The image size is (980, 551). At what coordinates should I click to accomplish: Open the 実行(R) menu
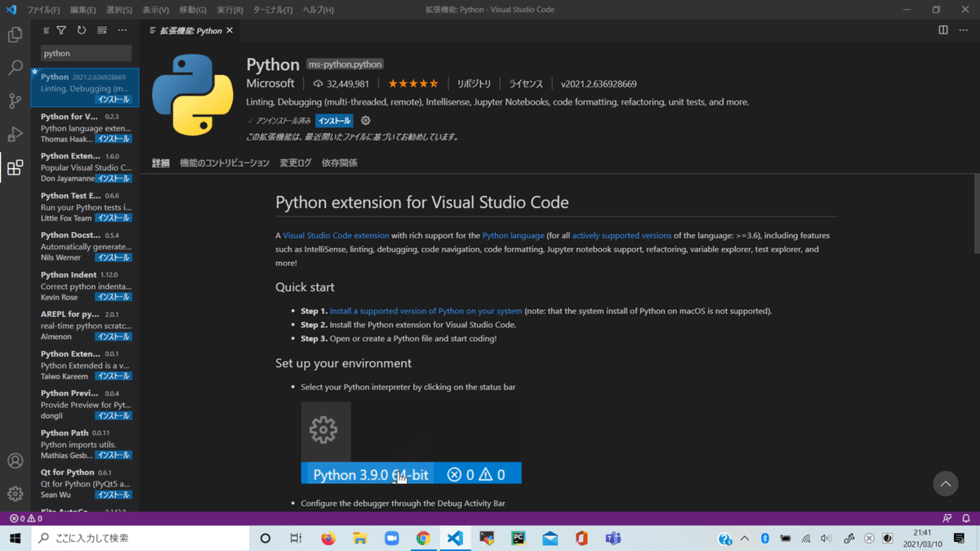[229, 10]
